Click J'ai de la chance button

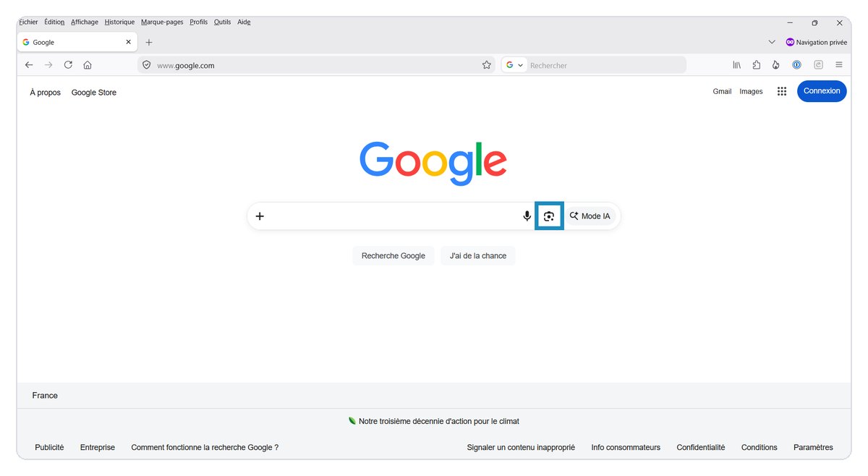(478, 255)
